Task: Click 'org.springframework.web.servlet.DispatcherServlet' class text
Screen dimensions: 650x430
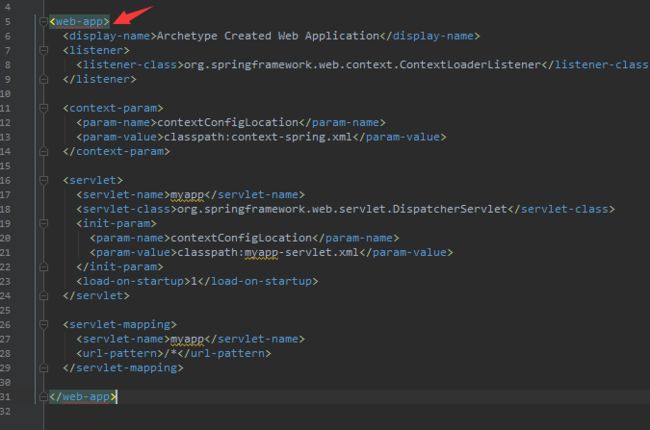Action: point(342,209)
